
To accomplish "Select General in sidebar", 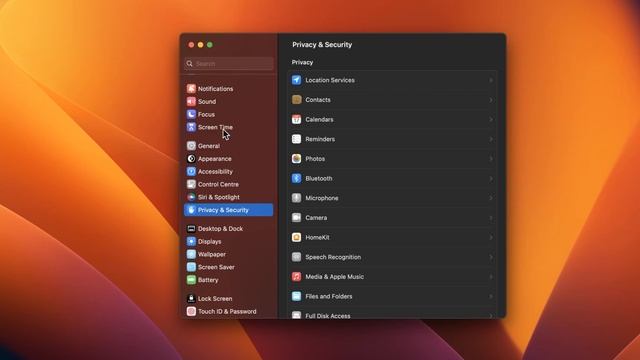I will point(229,146).
